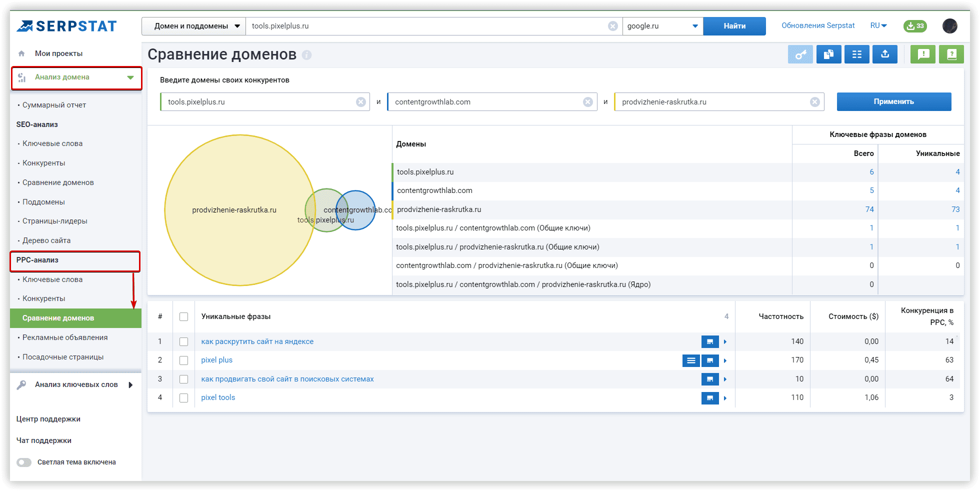
Task: Open Чат поддержки link
Action: [43, 440]
